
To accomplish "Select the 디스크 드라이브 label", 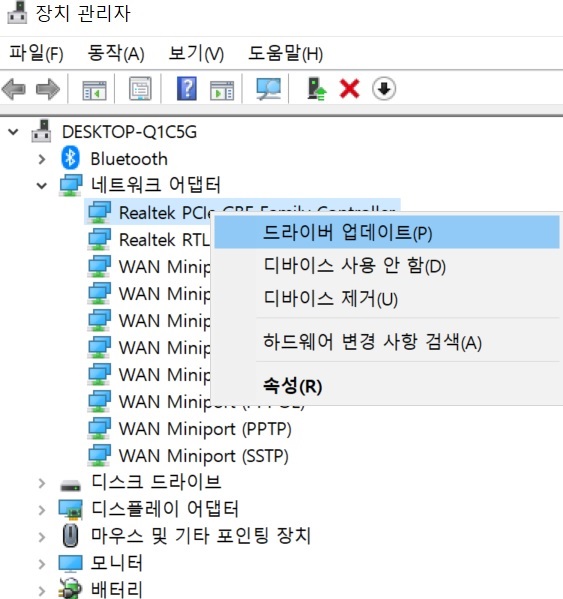I will point(156,482).
